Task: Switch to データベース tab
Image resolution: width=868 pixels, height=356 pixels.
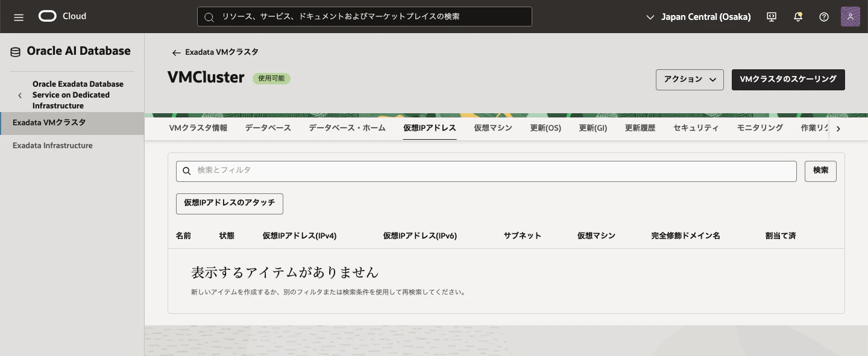Action: tap(268, 128)
